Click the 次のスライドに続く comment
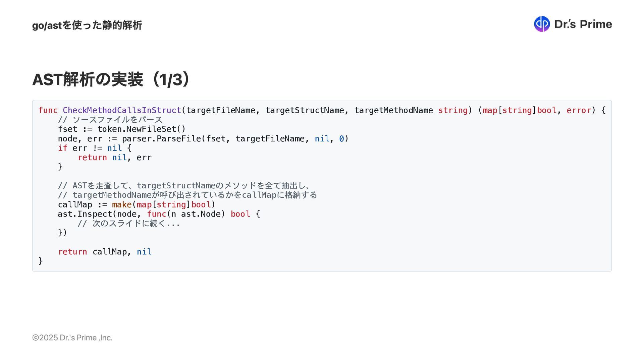This screenshot has height=362, width=644. (129, 223)
